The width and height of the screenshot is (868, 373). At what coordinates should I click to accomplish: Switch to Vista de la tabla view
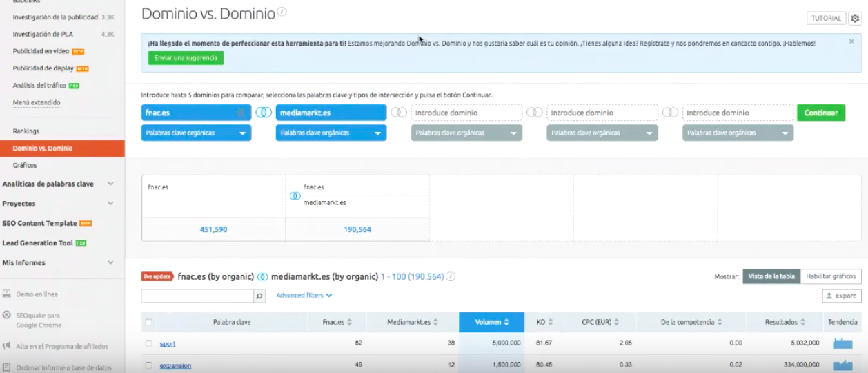click(x=771, y=276)
